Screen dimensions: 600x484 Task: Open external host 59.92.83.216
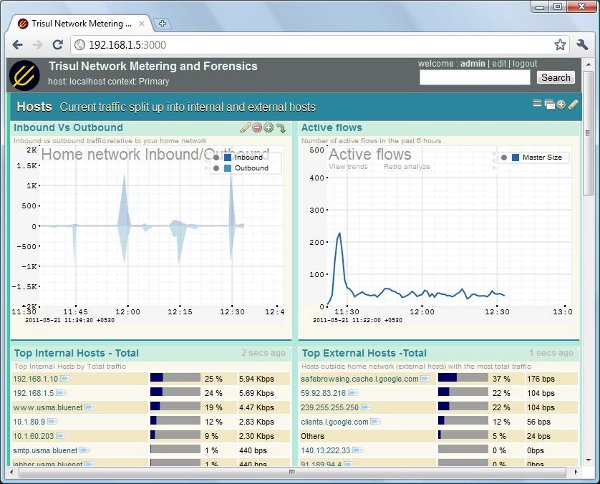pos(323,393)
